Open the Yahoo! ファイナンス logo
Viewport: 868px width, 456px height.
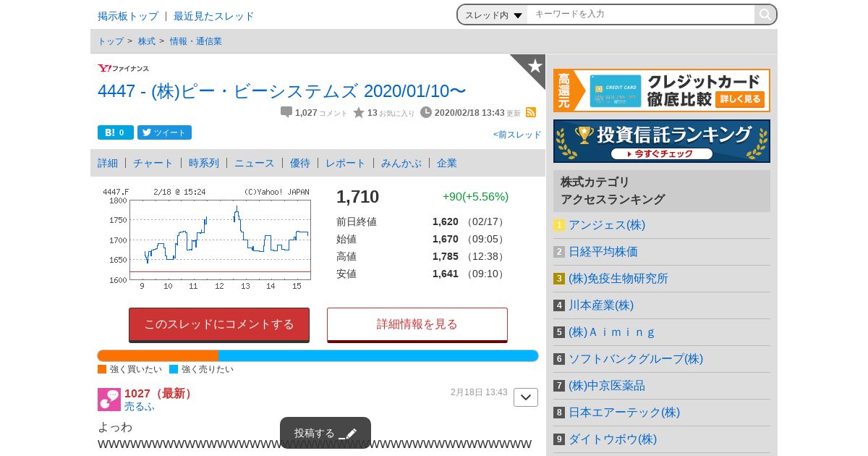[123, 68]
